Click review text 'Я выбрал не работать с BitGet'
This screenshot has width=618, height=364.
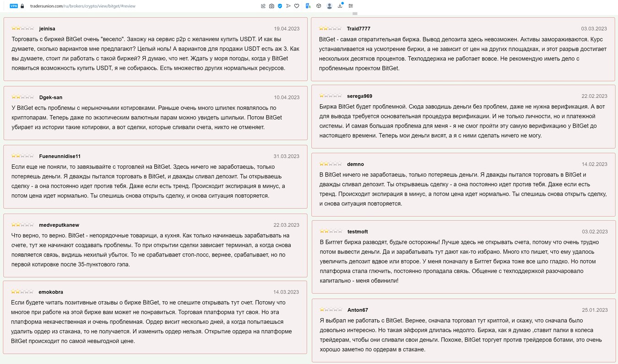(460, 335)
